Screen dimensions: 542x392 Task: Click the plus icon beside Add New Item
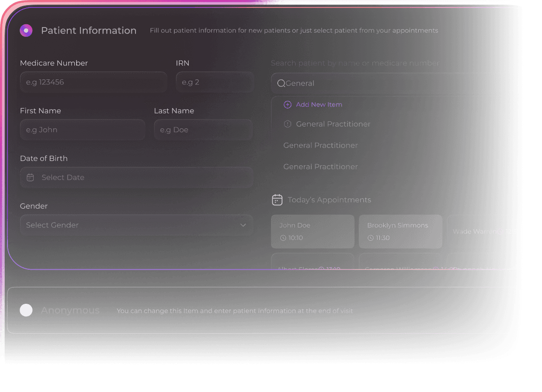(x=288, y=105)
